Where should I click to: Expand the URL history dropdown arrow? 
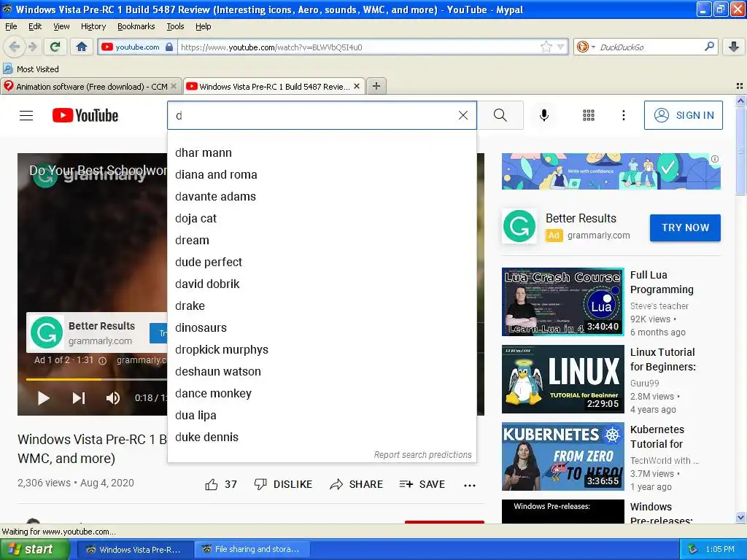(561, 47)
